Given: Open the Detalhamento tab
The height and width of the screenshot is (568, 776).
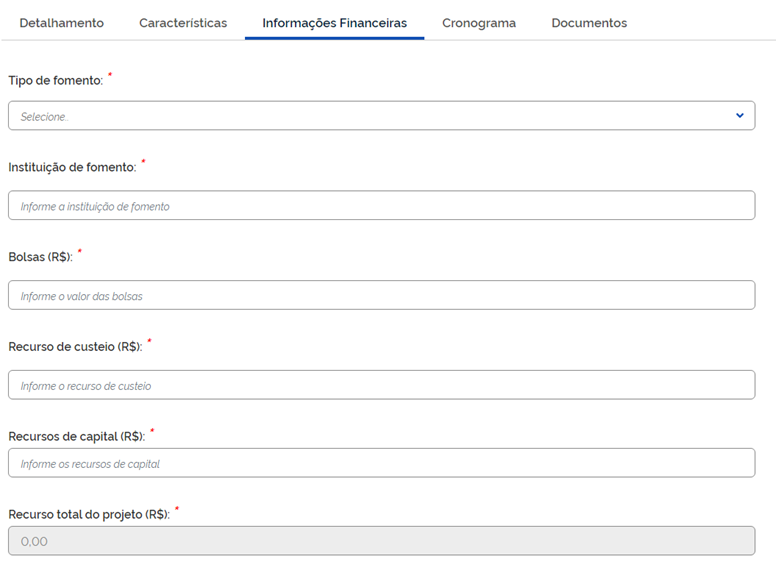Looking at the screenshot, I should pos(61,23).
